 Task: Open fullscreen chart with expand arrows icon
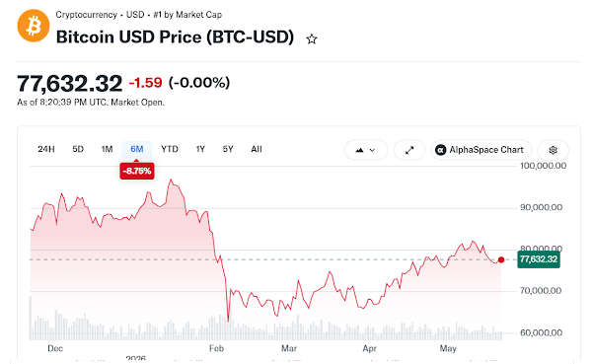click(x=409, y=150)
